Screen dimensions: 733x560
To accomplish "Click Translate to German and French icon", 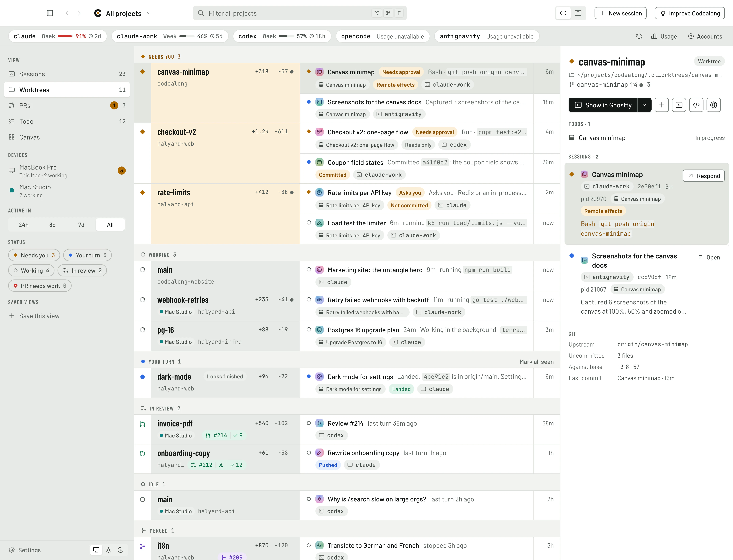I will click(319, 545).
